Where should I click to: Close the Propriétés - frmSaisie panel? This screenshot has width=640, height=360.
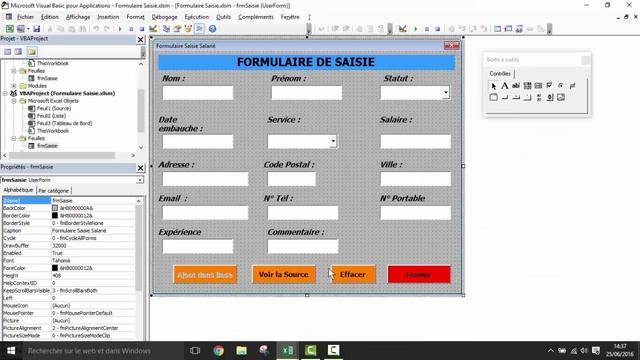(x=140, y=168)
